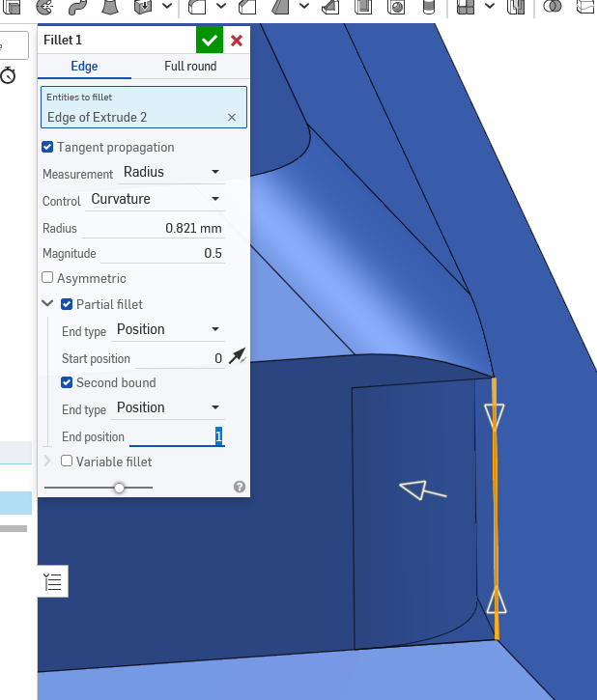
Task: Switch to the Edge tab
Action: tap(84, 66)
